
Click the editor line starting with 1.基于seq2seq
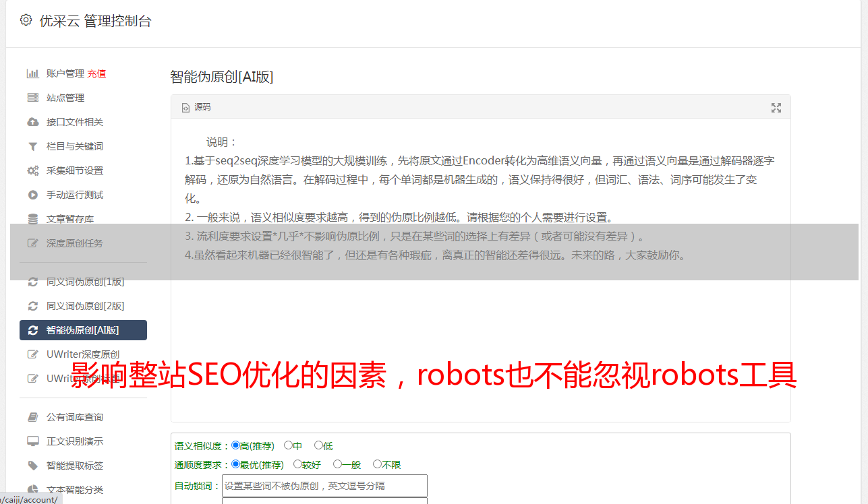coord(480,161)
